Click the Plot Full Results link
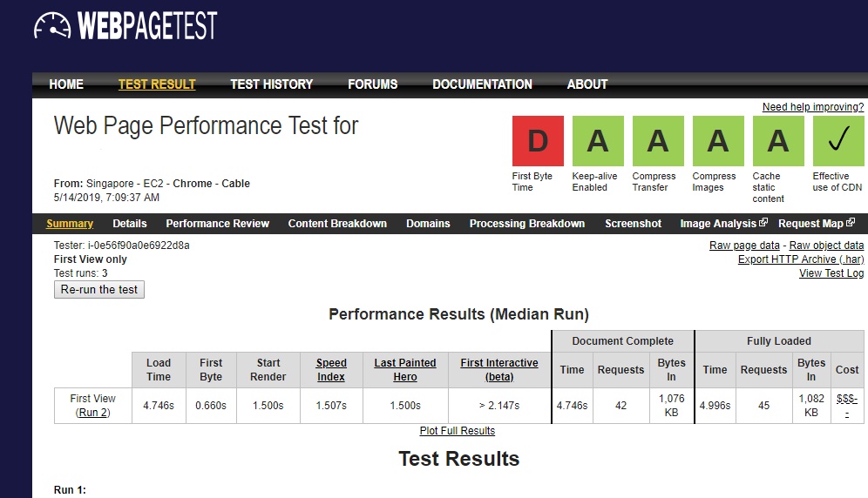This screenshot has width=868, height=498. pos(458,430)
